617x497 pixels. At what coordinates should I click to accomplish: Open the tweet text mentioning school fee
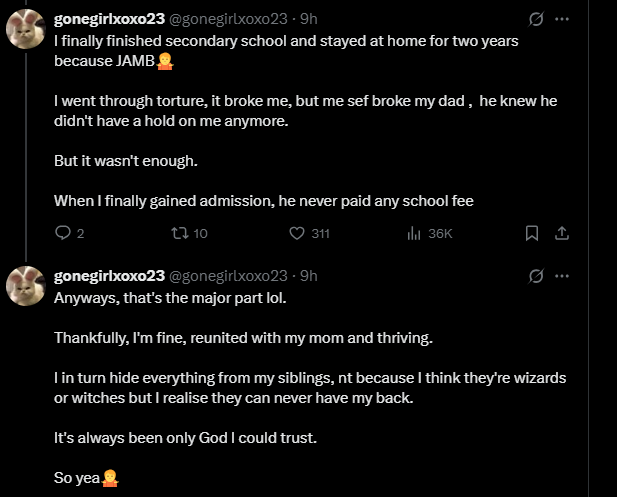point(263,201)
